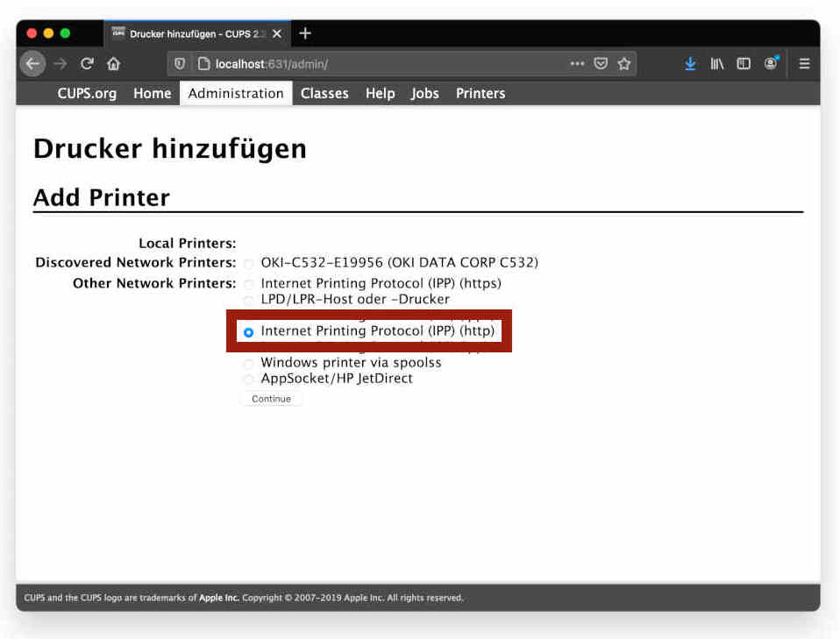Select Windows printer via spoolss
The width and height of the screenshot is (840, 639).
click(249, 364)
